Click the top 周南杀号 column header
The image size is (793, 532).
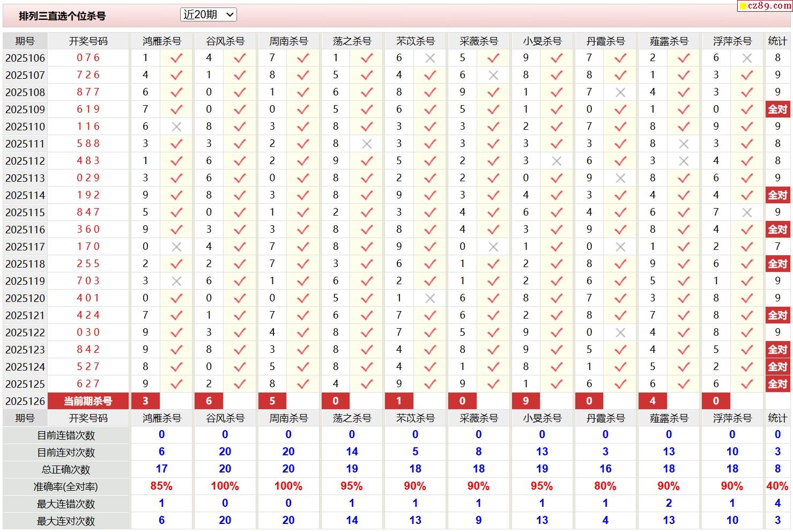click(288, 41)
